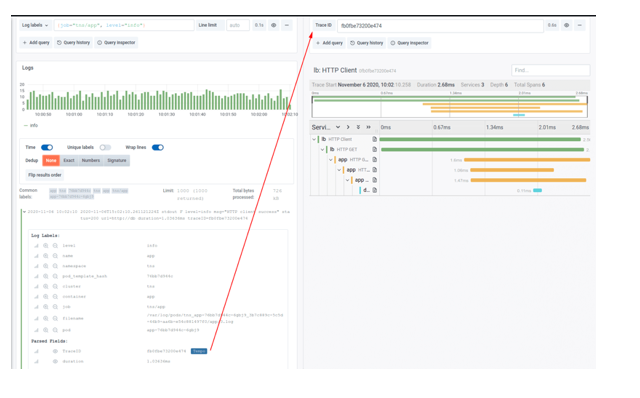Open logs icon for the d... span
Screen dimensions: 640x398
point(374,190)
